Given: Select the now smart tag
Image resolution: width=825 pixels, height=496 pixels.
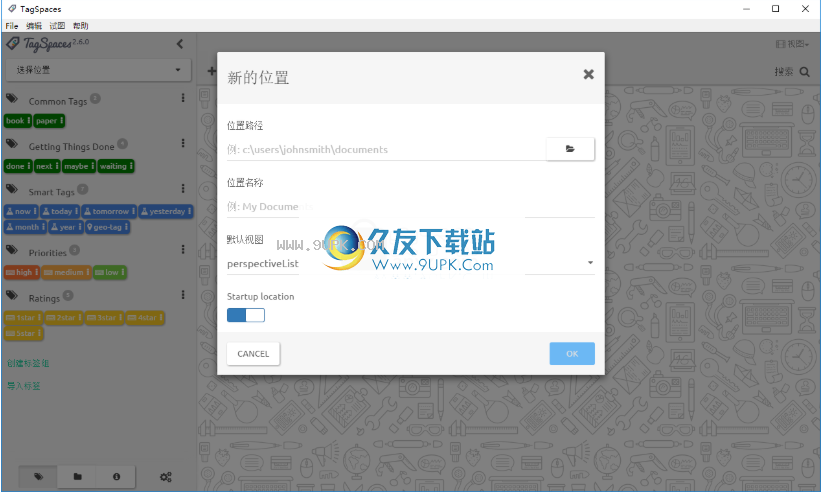Looking at the screenshot, I should point(21,211).
